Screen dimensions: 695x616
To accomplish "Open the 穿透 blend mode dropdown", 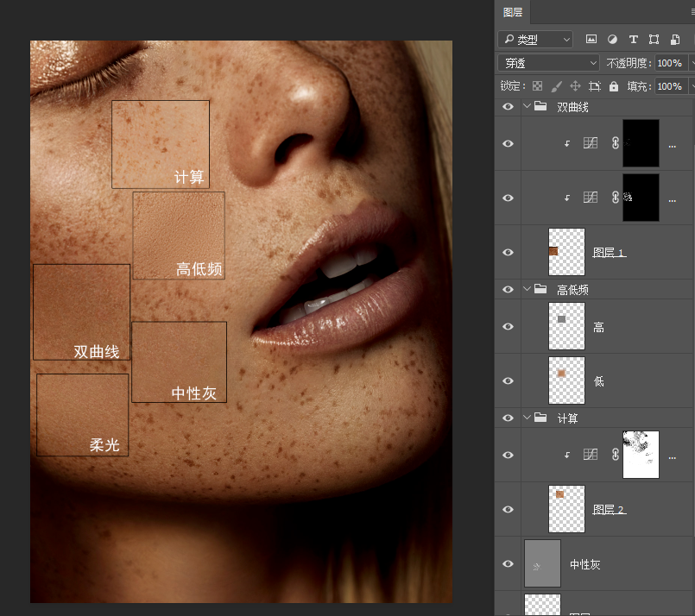I will (x=548, y=63).
